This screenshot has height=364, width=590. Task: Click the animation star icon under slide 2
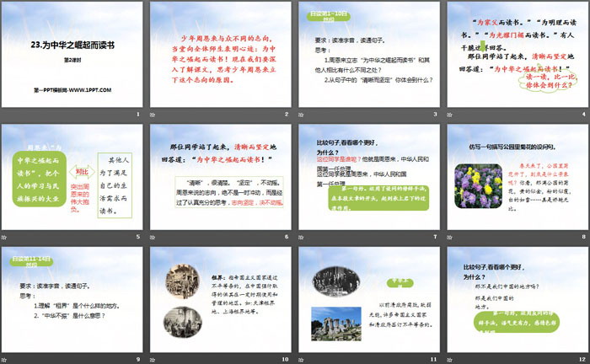[x=152, y=114]
